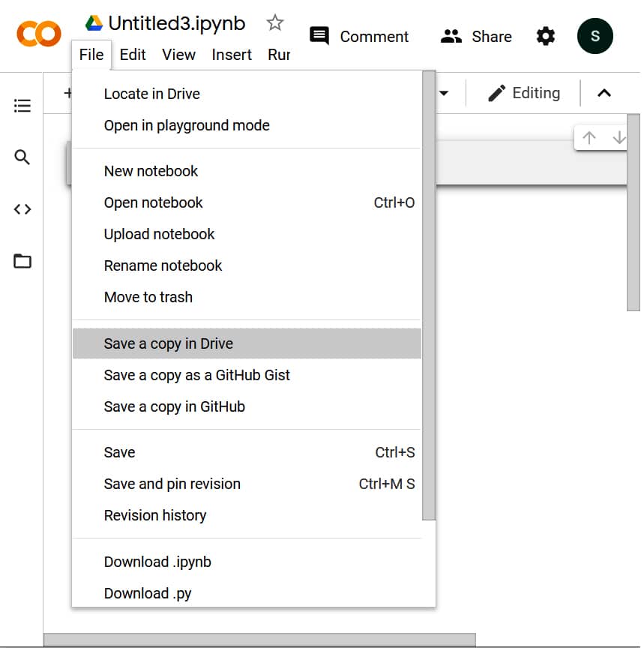
Task: Click the Share button
Action: (476, 37)
